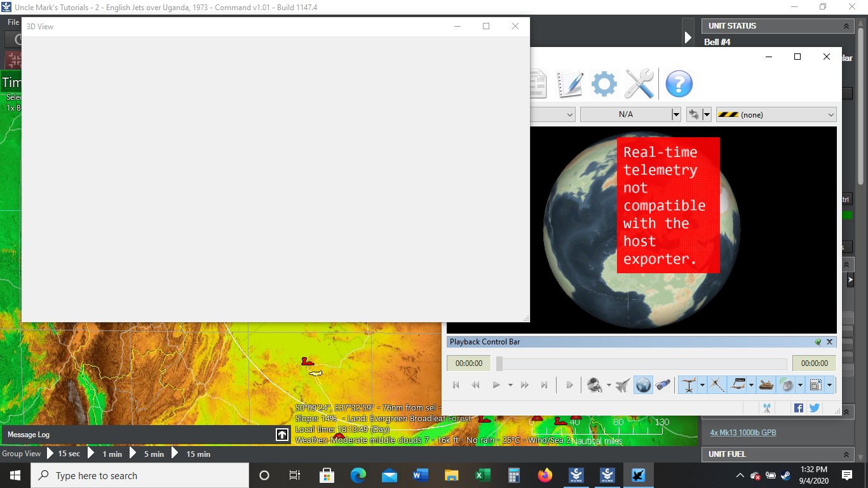Close the Playback Control Bar panel
This screenshot has height=488, width=868.
829,342
